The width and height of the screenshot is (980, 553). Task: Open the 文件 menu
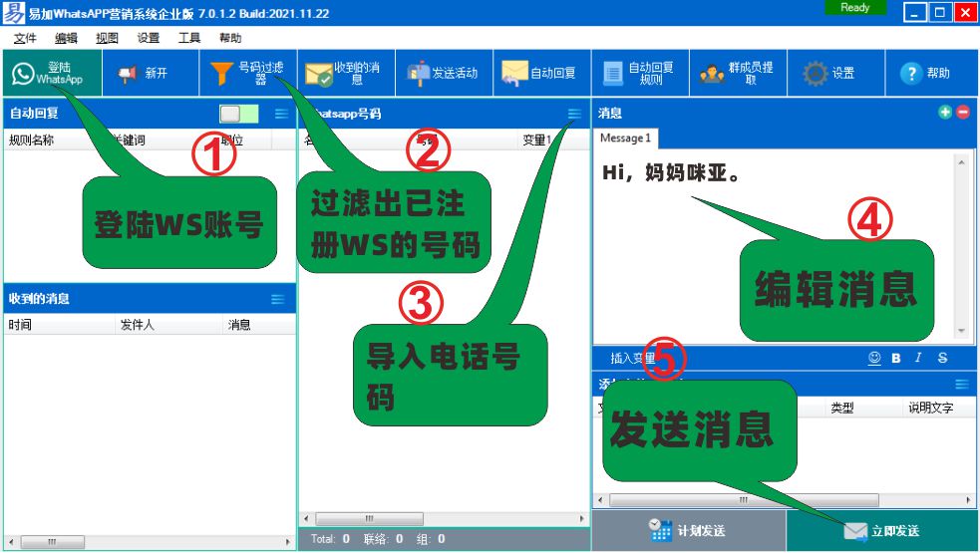click(x=25, y=38)
